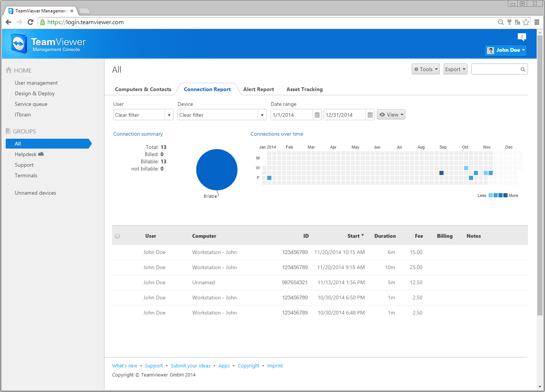Viewport: 545px width, 392px height.
Task: Click Submit your ideas link
Action: point(190,366)
